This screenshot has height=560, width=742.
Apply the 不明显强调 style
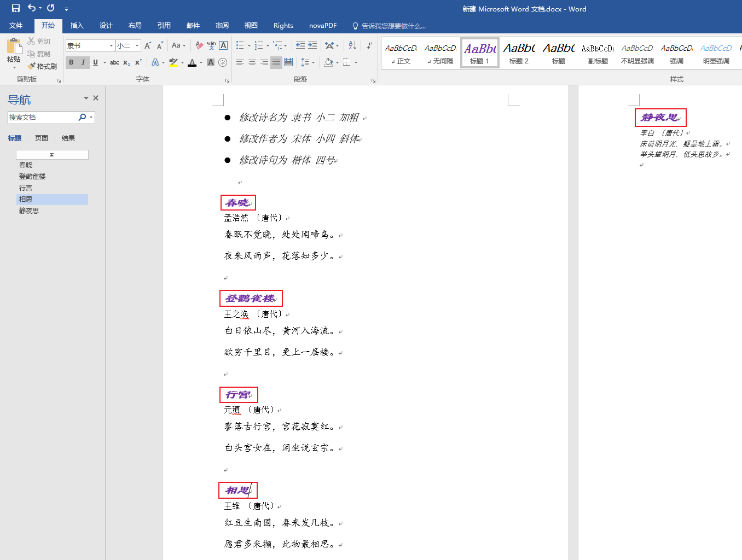click(637, 53)
